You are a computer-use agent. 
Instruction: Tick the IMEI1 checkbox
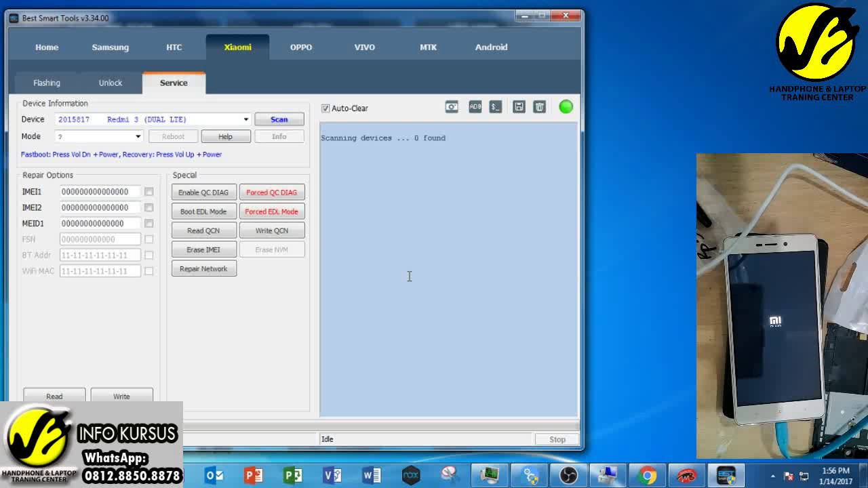coord(149,192)
